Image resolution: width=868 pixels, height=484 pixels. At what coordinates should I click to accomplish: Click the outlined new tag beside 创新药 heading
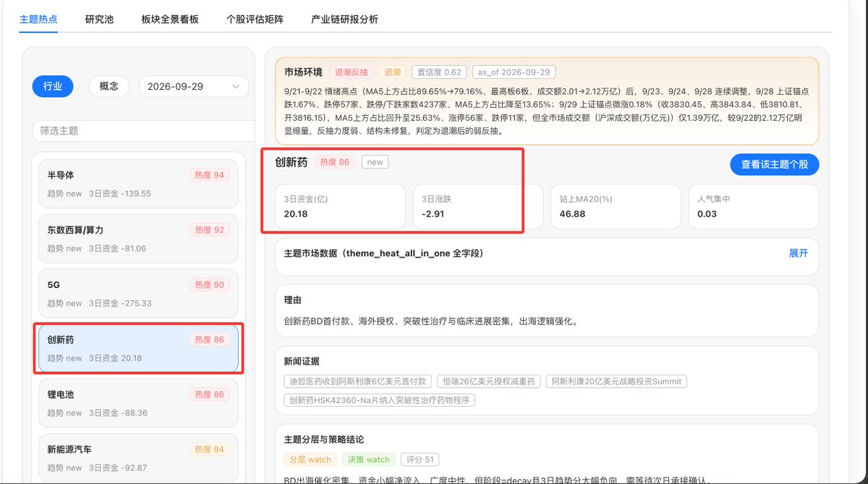point(375,162)
